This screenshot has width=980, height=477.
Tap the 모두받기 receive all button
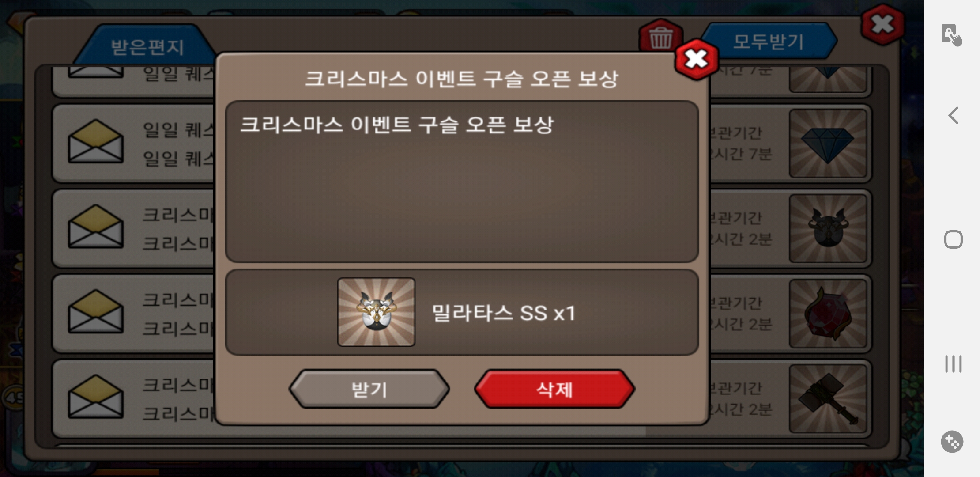[768, 42]
